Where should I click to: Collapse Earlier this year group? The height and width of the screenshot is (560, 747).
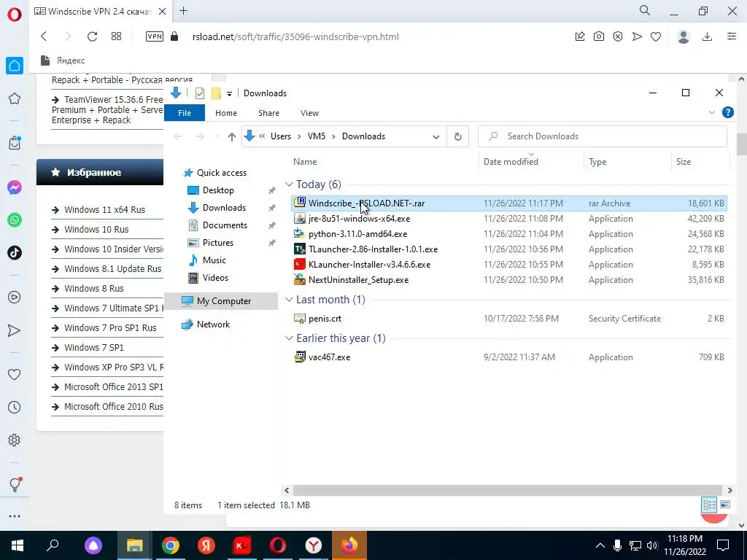pos(289,338)
